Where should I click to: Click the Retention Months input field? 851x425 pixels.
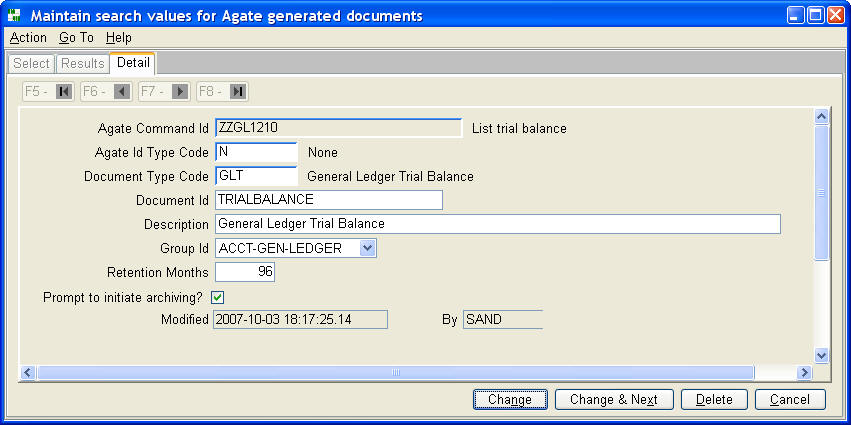pos(245,272)
